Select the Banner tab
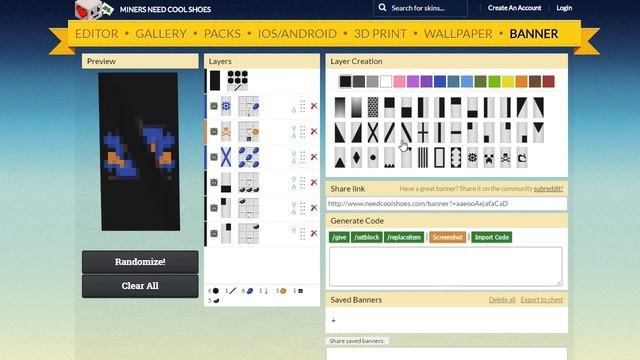The height and width of the screenshot is (360, 640). tap(533, 33)
